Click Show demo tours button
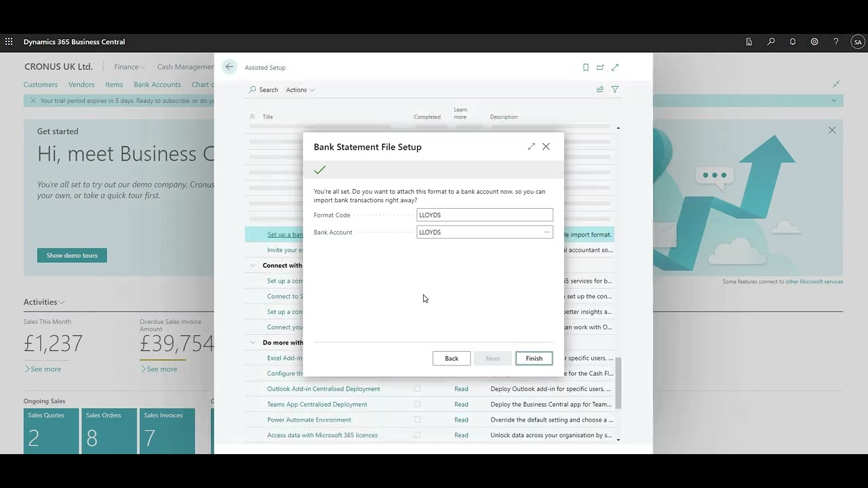This screenshot has height=488, width=868. pyautogui.click(x=72, y=256)
